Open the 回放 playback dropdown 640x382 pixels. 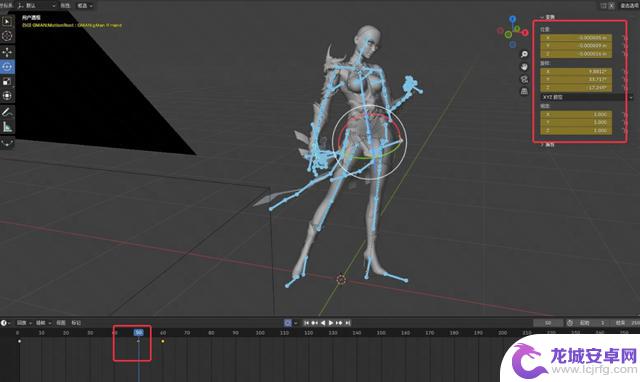point(23,323)
